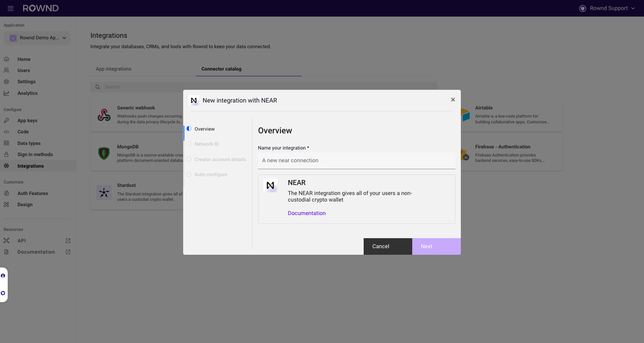This screenshot has height=343, width=644.
Task: Click the Integrations sidebar icon
Action: [7, 166]
